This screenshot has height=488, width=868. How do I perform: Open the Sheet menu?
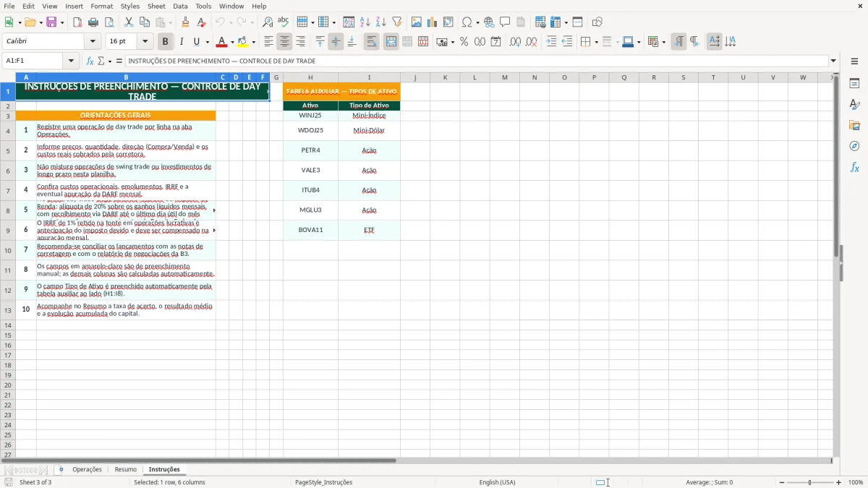tap(156, 6)
